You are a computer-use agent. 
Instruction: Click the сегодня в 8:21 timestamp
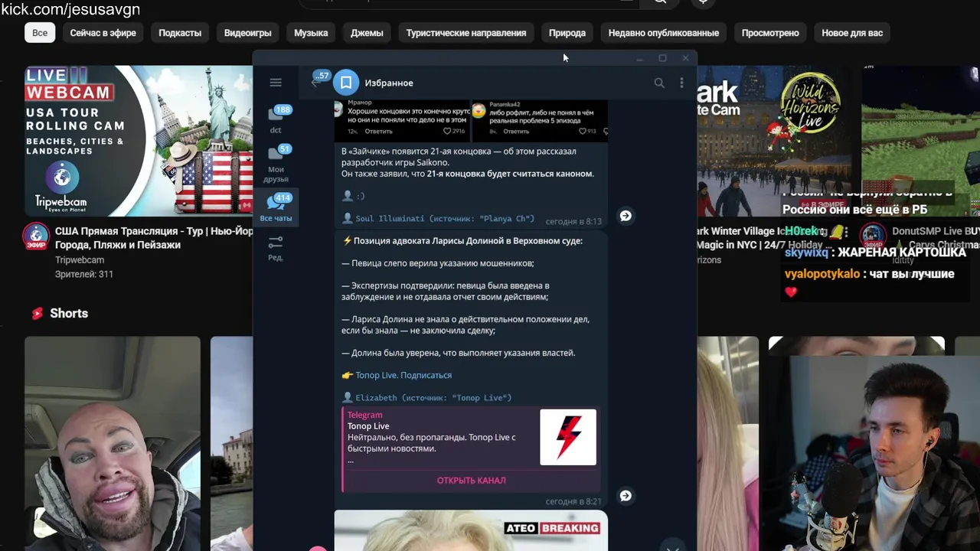pos(573,501)
